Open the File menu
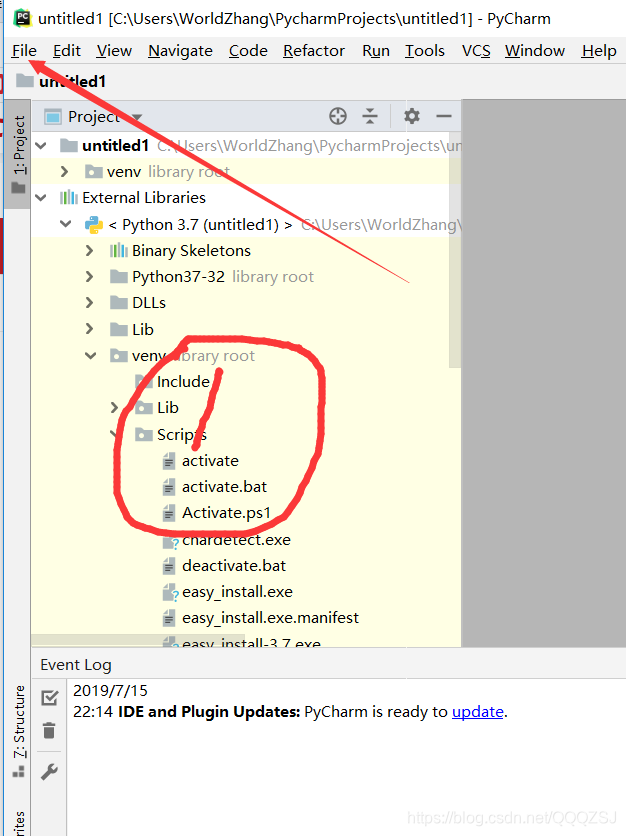 (24, 51)
